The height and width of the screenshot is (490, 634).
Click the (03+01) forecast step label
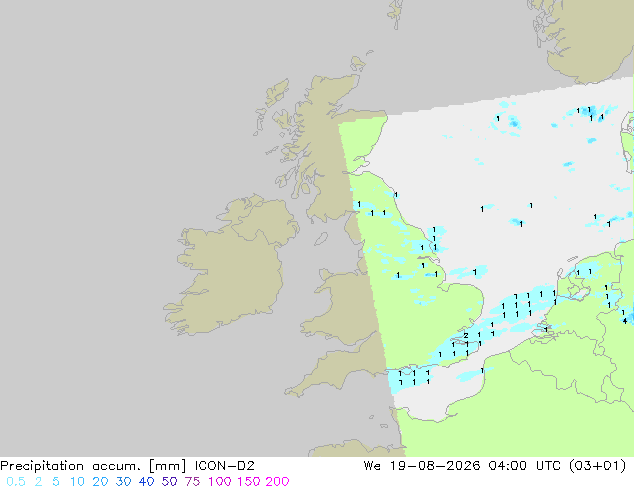(x=597, y=466)
